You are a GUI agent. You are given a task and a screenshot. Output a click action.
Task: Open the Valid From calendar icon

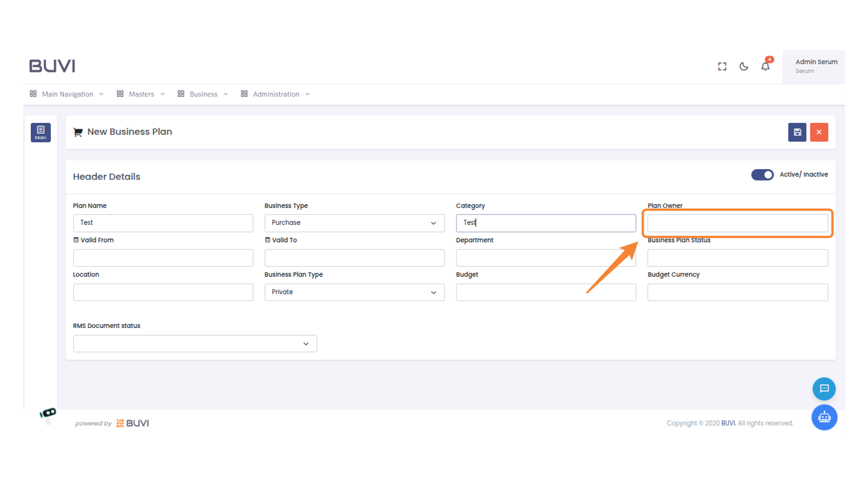click(x=76, y=239)
